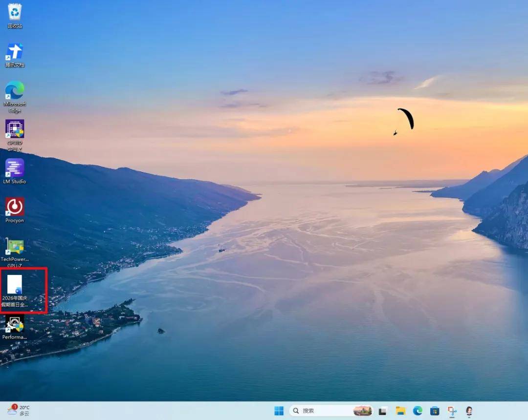
Task: Open the weather widget showing 20°C
Action: (x=19, y=411)
